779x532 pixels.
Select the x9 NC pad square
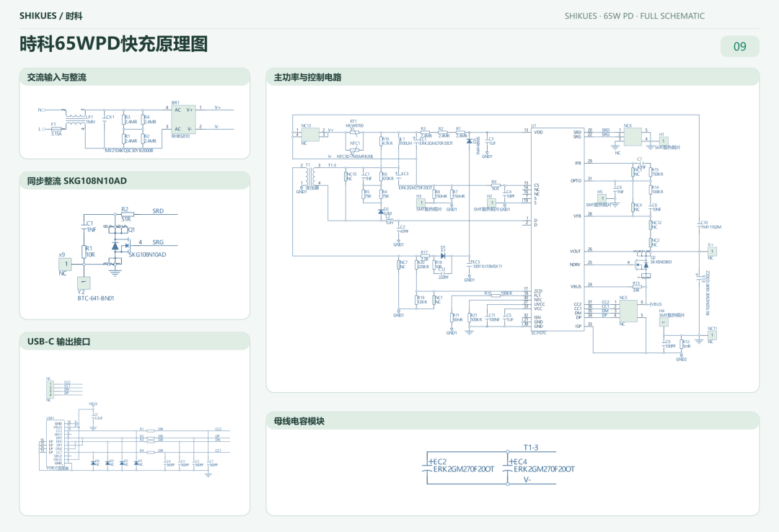[66, 265]
